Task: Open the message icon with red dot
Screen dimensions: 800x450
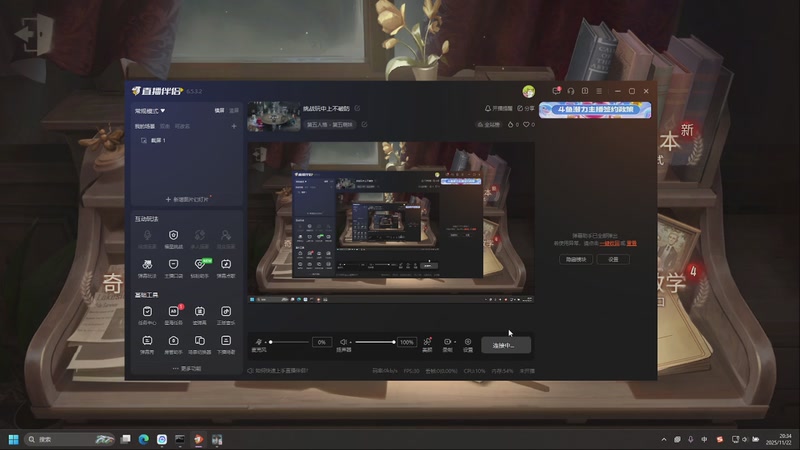Action: click(x=556, y=91)
